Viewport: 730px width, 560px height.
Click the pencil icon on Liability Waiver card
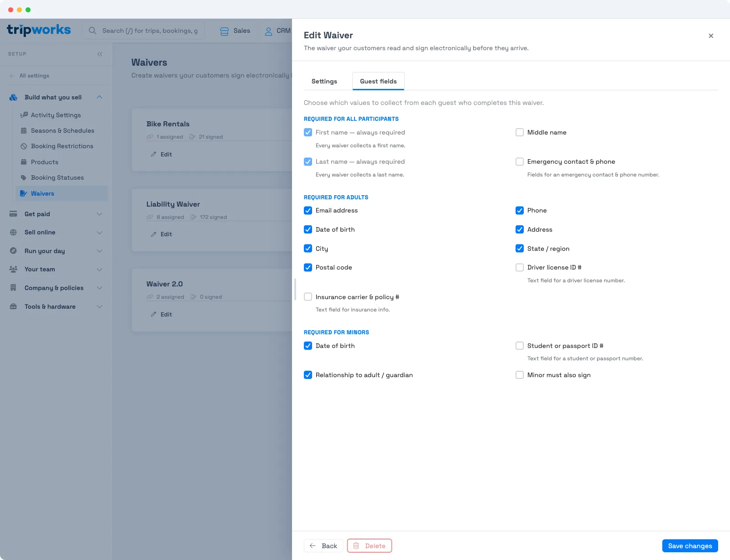tap(154, 234)
